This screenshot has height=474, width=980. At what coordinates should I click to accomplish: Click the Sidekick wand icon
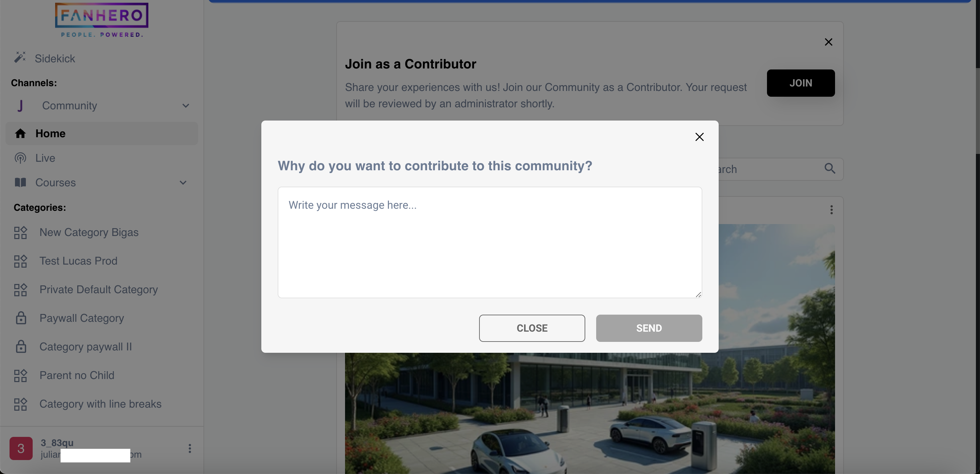pyautogui.click(x=19, y=58)
